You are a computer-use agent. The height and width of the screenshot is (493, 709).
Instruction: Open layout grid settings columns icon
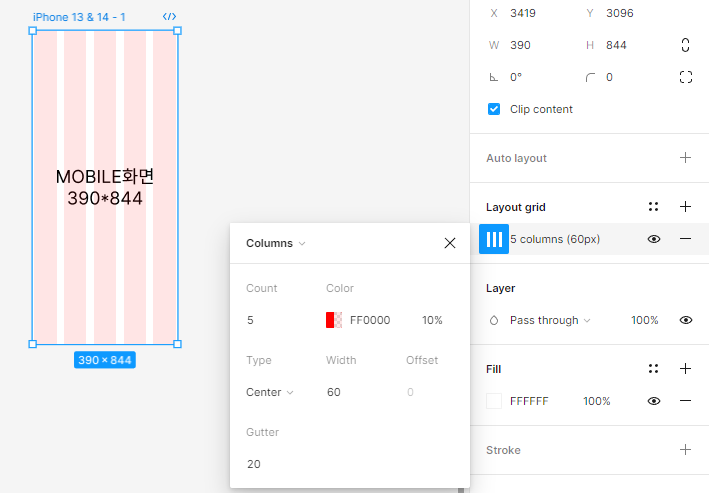pos(494,239)
